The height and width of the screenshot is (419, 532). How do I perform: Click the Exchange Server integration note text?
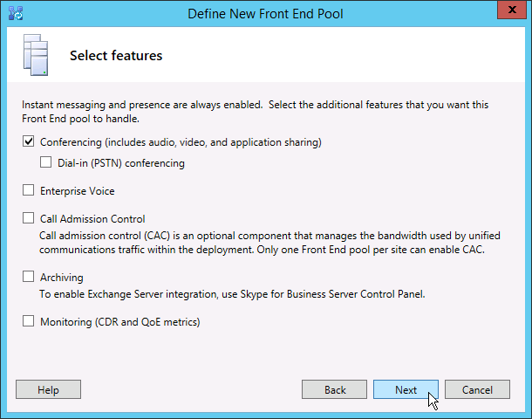click(232, 294)
